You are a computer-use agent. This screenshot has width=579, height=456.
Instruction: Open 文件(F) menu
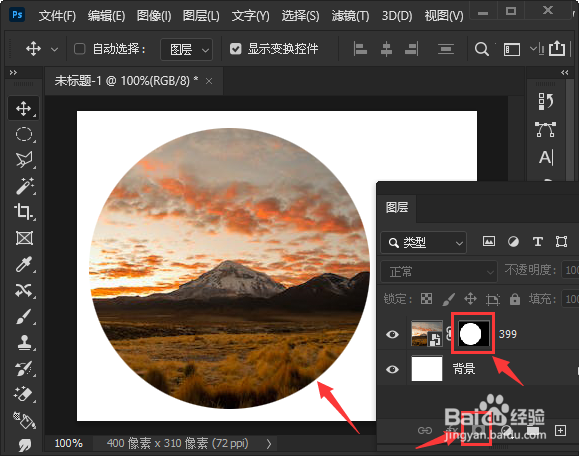(x=57, y=16)
